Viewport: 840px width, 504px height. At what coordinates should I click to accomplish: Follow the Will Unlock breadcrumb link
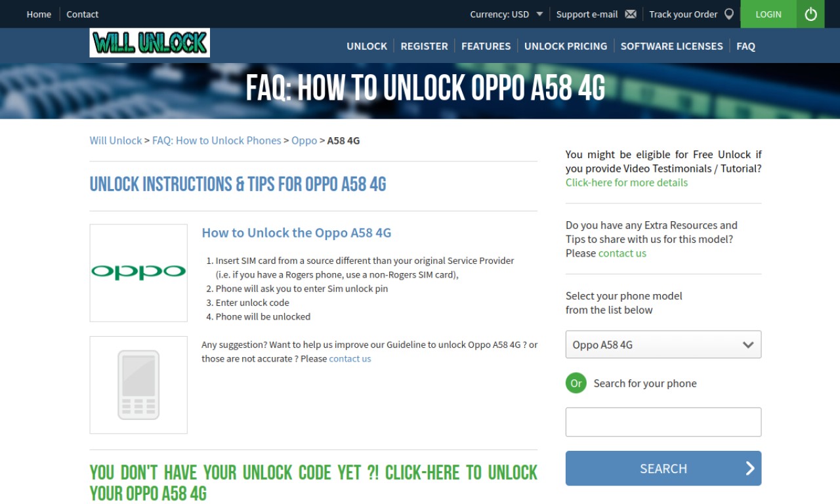click(x=116, y=140)
